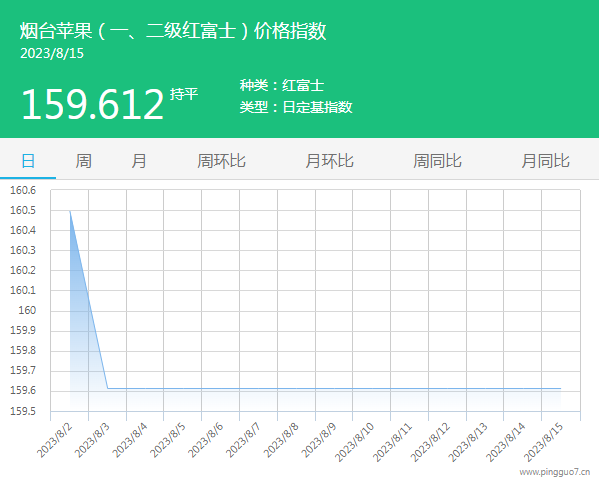Image resolution: width=599 pixels, height=482 pixels.
Task: Click the www.pingguo7.cn watermark link
Action: tap(555, 472)
